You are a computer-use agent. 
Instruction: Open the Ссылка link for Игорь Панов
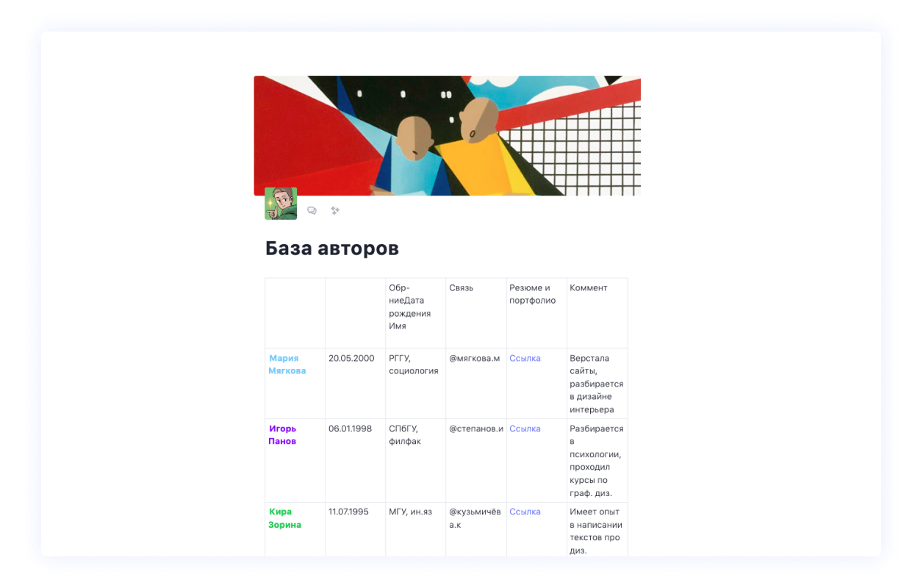[x=525, y=429]
